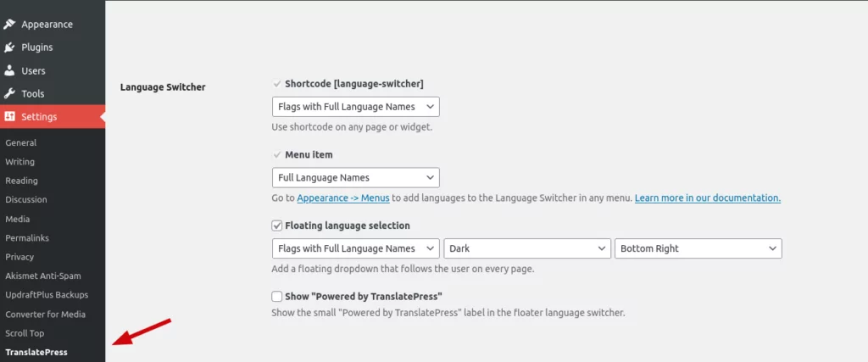Open the Dark theme dropdown
This screenshot has width=868, height=362.
(x=527, y=248)
